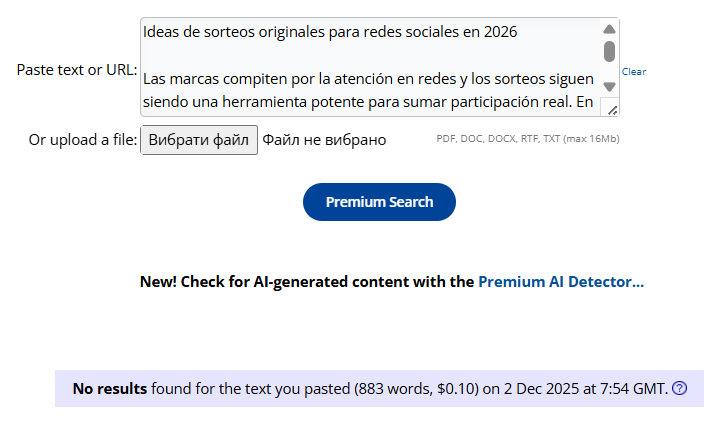Click the "New! Check for AI-generated content" text
The height and width of the screenshot is (425, 728).
307,282
